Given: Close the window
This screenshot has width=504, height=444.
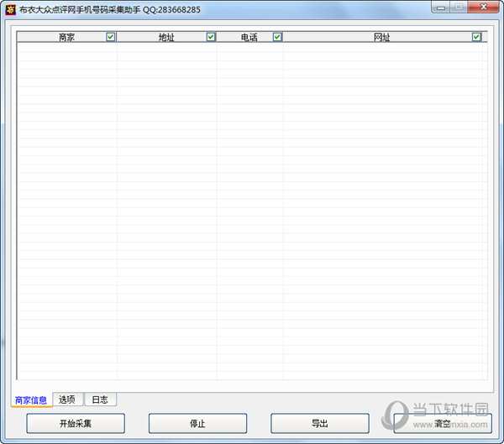Looking at the screenshot, I should click(484, 7).
